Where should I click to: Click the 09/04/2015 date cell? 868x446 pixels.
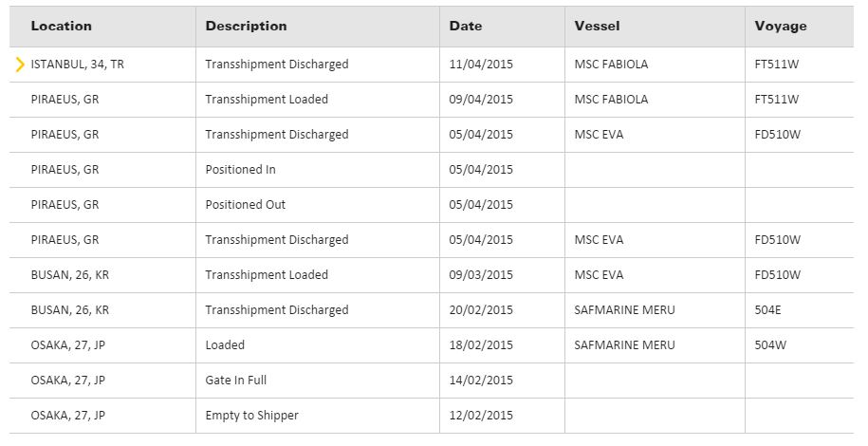coord(481,100)
